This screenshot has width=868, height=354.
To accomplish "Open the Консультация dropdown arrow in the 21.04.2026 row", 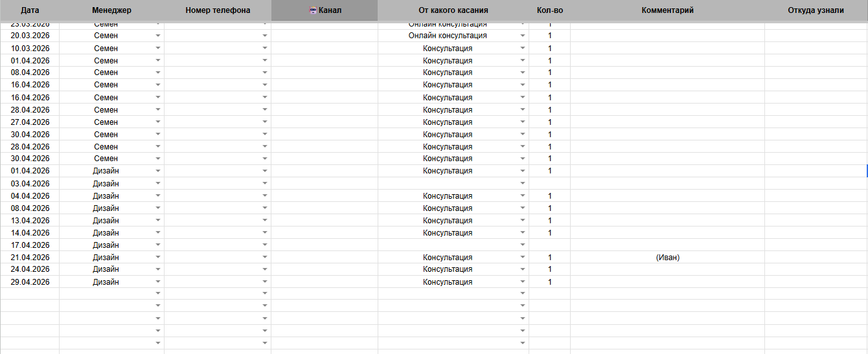I will 523,258.
